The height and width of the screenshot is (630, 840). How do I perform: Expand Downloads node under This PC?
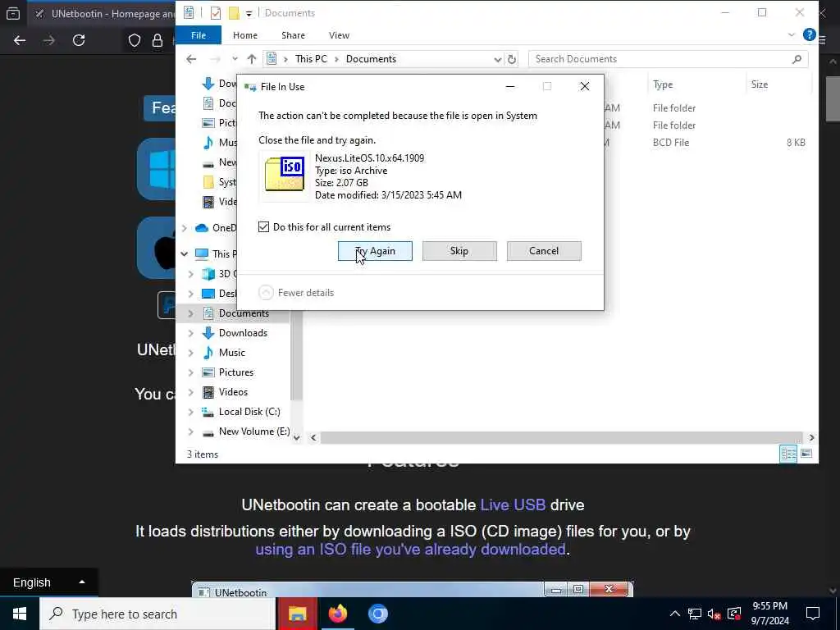point(190,333)
